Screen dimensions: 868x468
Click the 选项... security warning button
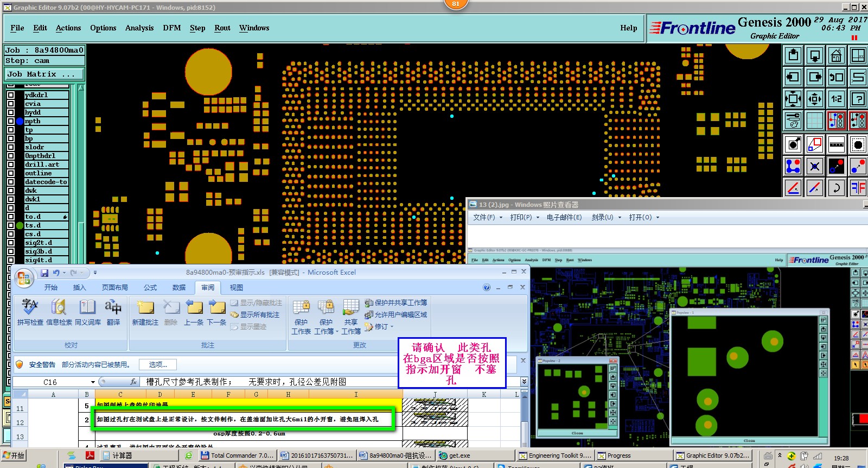pos(158,365)
